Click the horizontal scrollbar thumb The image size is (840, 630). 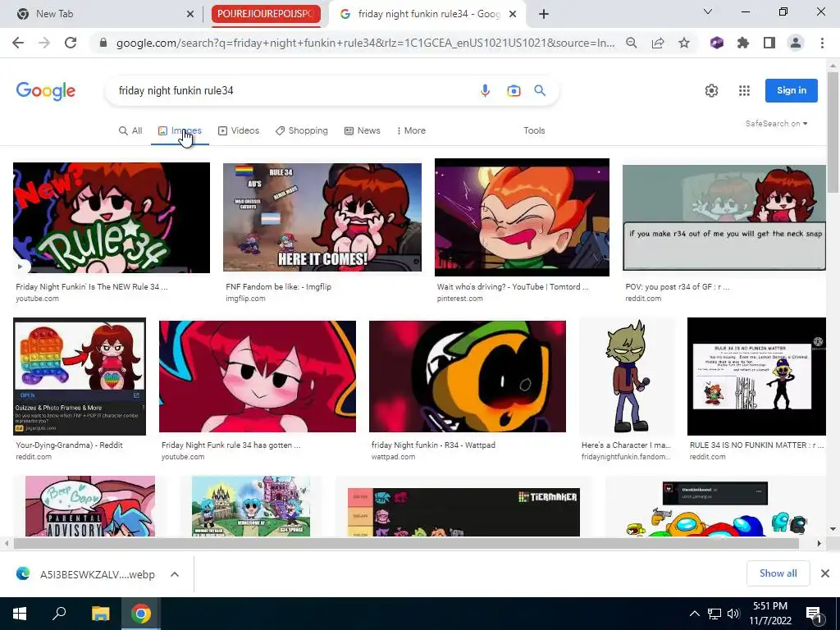click(x=406, y=543)
